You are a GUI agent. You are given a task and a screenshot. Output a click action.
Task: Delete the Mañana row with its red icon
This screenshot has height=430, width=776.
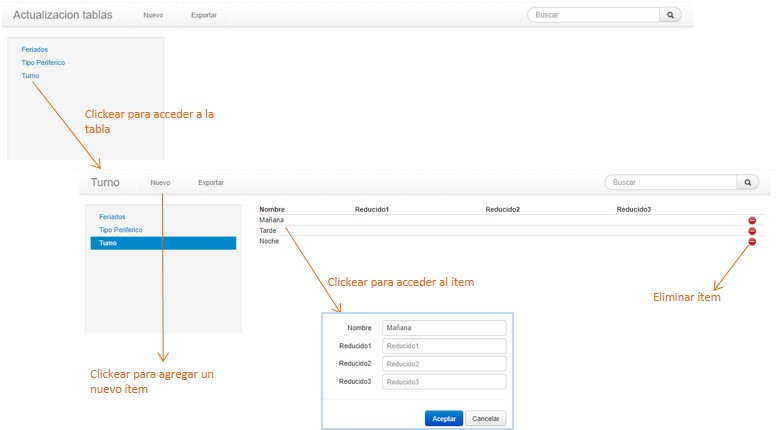coord(752,220)
